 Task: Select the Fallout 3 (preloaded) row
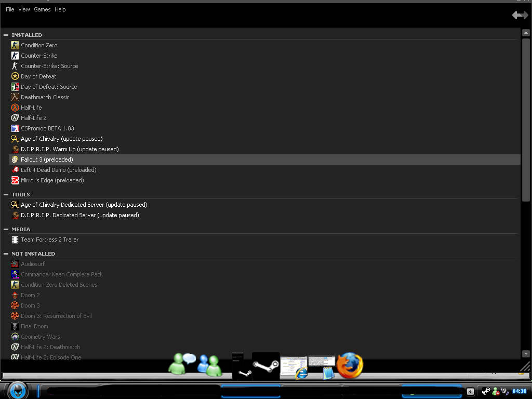[x=264, y=159]
